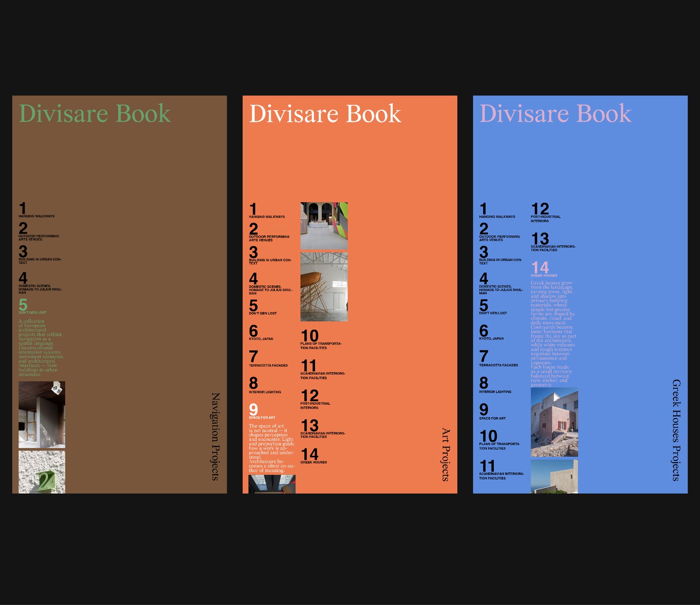
Task: Select "2 Outdoor Performing Arts Venues" on brown poster
Action: pyautogui.click(x=39, y=231)
